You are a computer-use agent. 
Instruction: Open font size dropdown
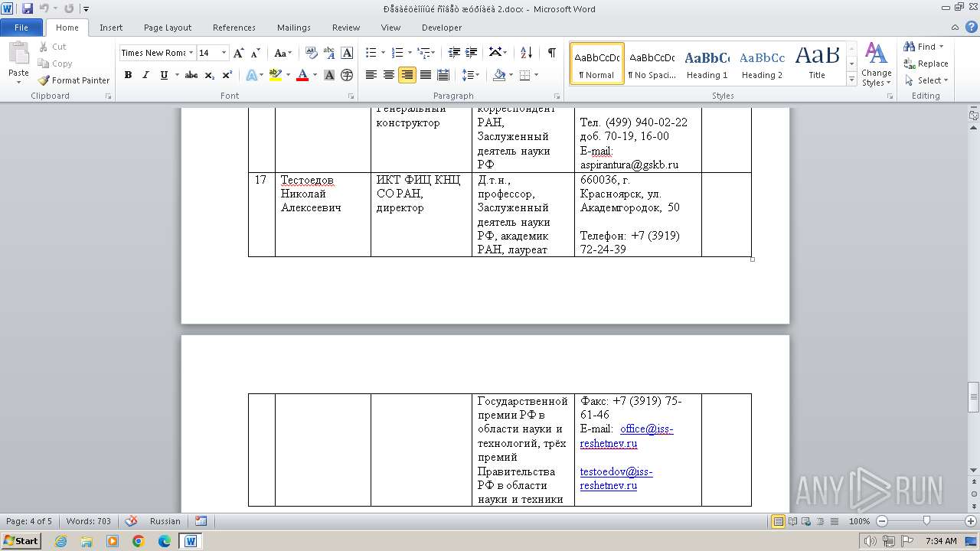point(224,53)
